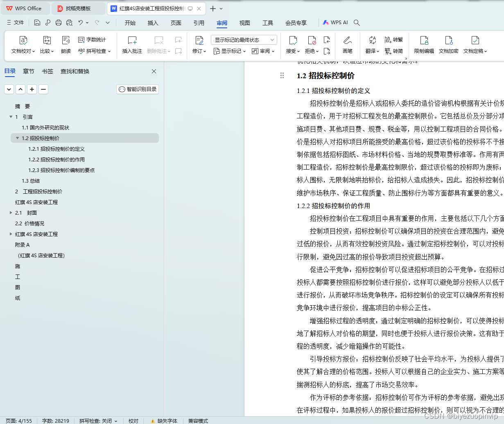Jump to 2.2 价格情况 in outline
504x424 pixels.
[x=29, y=224]
